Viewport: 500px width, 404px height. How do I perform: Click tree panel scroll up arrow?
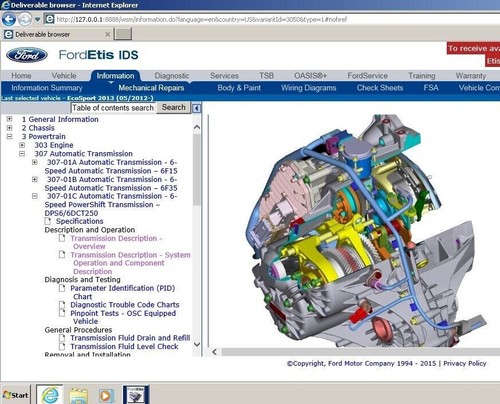[197, 127]
